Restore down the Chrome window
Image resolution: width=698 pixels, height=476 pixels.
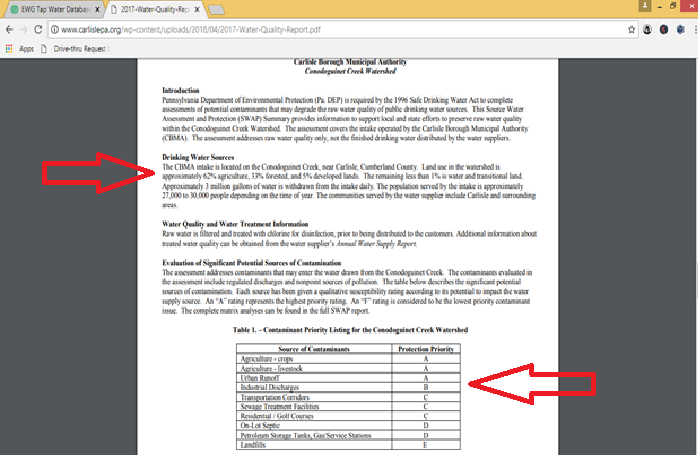(673, 6)
